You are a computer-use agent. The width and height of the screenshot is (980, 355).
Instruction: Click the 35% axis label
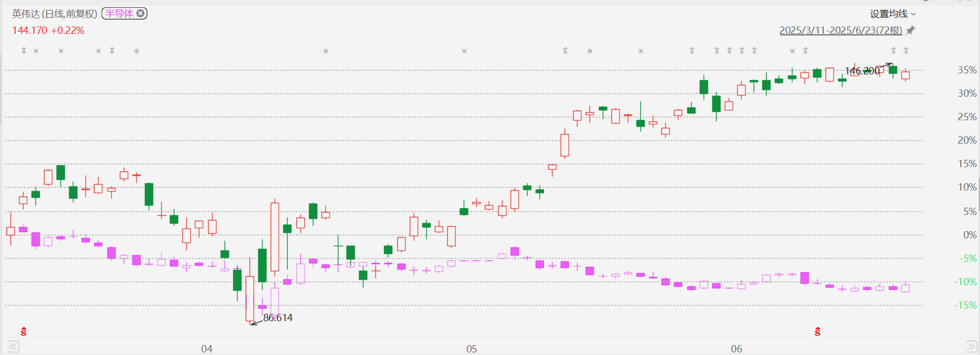tap(967, 70)
